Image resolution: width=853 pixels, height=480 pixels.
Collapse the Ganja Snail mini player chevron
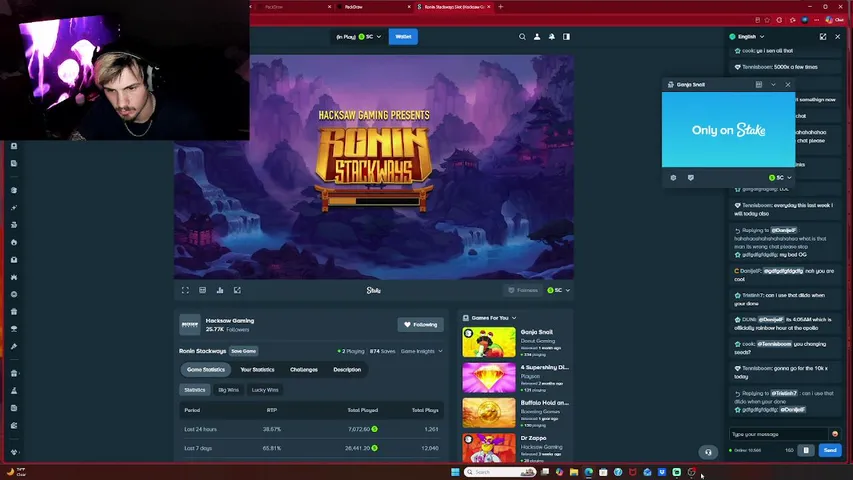773,84
